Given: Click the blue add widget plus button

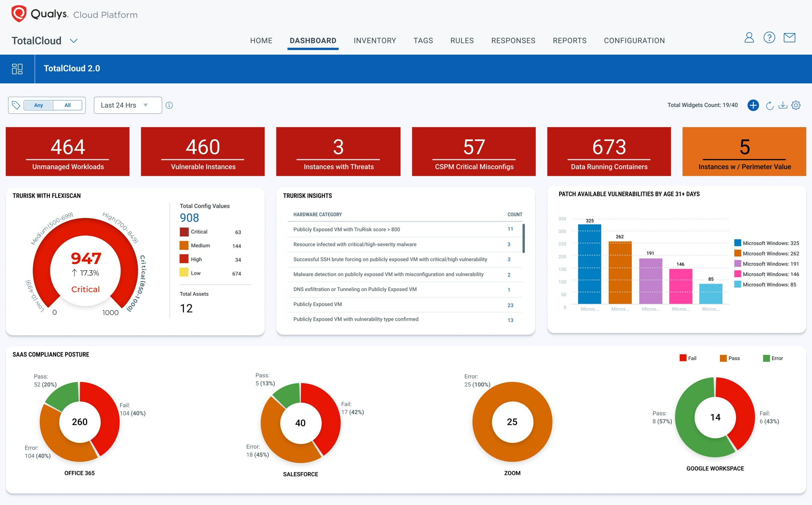Looking at the screenshot, I should tap(753, 105).
